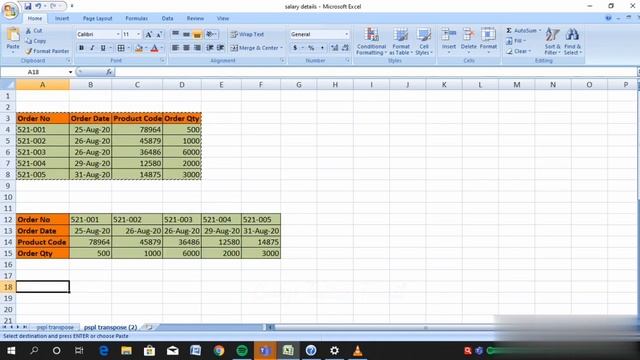Image resolution: width=640 pixels, height=360 pixels.
Task: Increase the indent
Action: click(220, 48)
